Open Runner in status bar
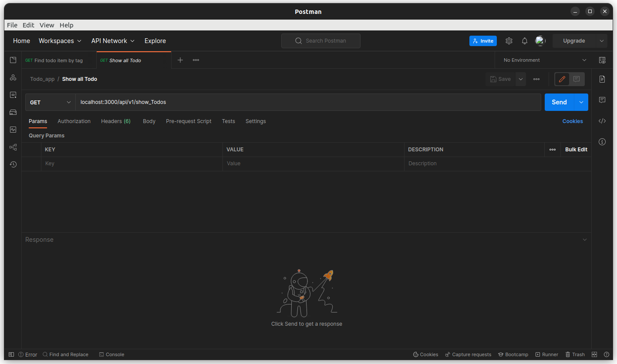617x364 pixels. 547,354
